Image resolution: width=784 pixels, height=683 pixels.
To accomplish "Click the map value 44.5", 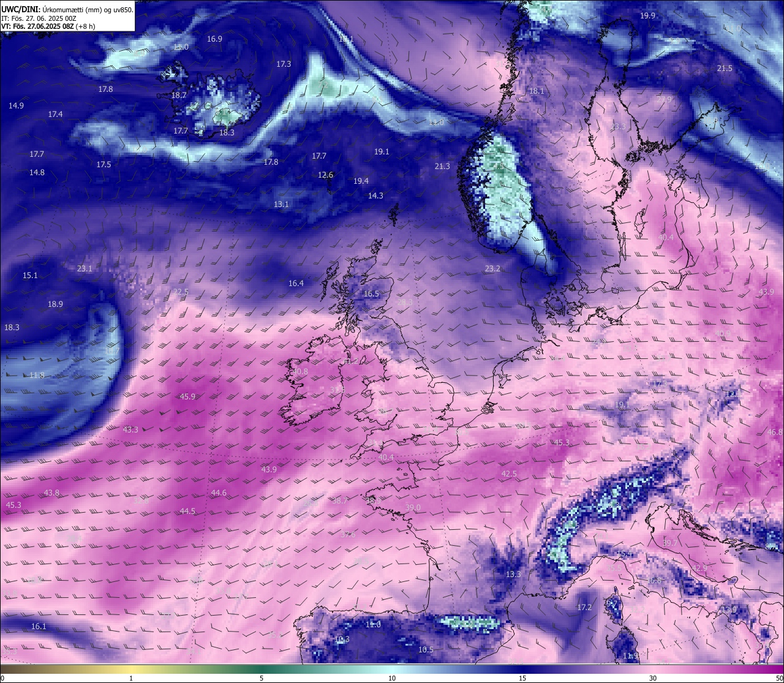I will click(187, 511).
